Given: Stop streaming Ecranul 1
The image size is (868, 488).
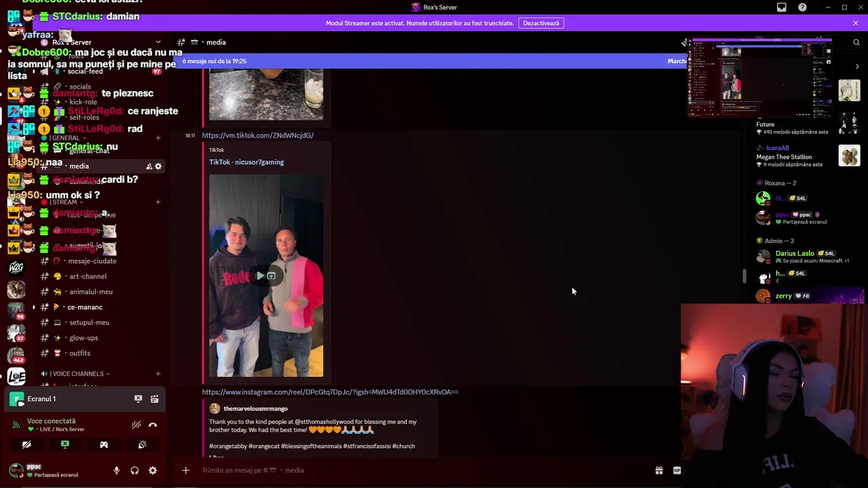Looking at the screenshot, I should click(x=138, y=399).
